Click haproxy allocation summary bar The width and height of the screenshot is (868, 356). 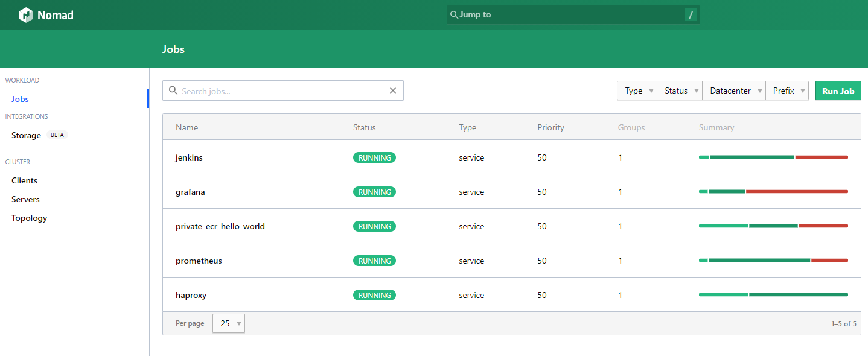pyautogui.click(x=773, y=295)
